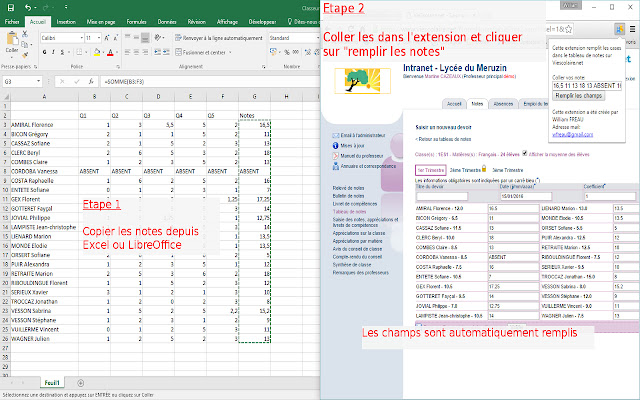Image resolution: width=640 pixels, height=400 pixels.
Task: Toggle Italic (I) formatting
Action: (53, 52)
